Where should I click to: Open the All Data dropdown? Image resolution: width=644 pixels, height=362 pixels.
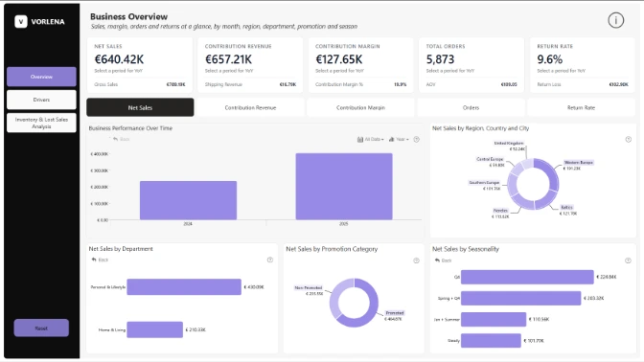click(x=371, y=140)
